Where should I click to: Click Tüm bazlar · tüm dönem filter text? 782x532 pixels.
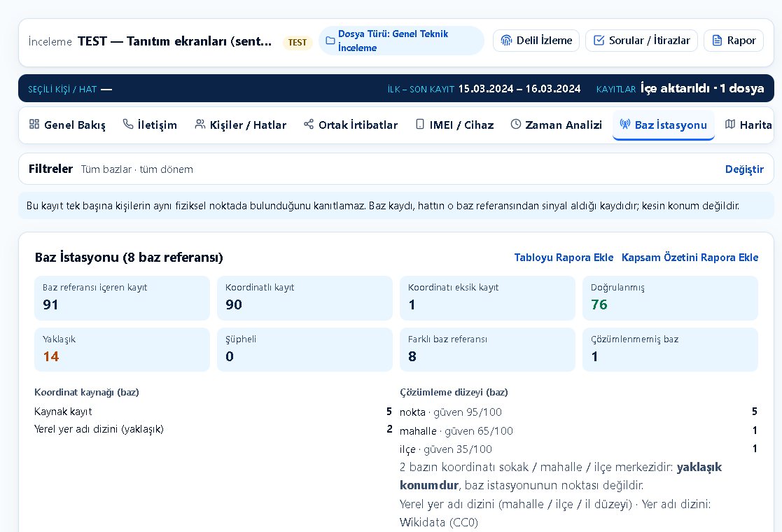point(137,169)
